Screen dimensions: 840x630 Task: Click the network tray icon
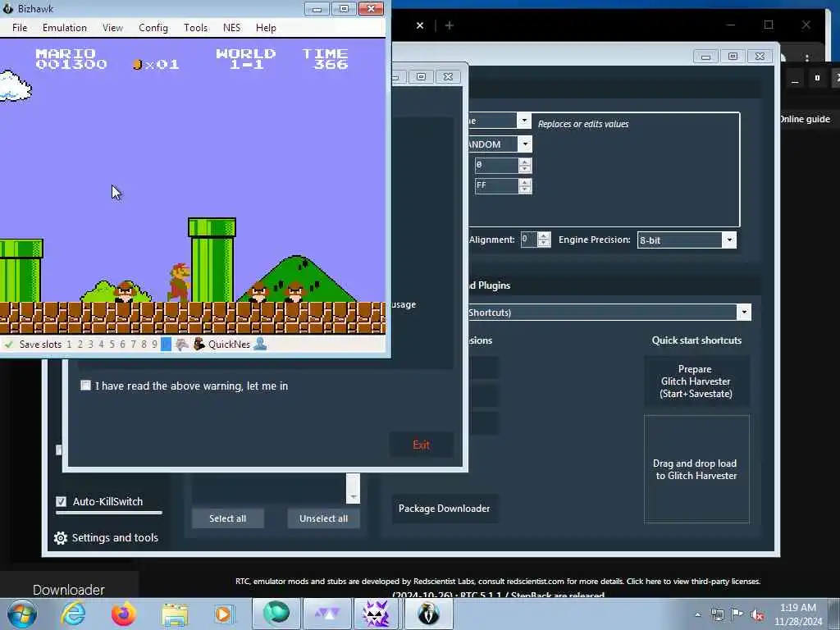pos(717,615)
